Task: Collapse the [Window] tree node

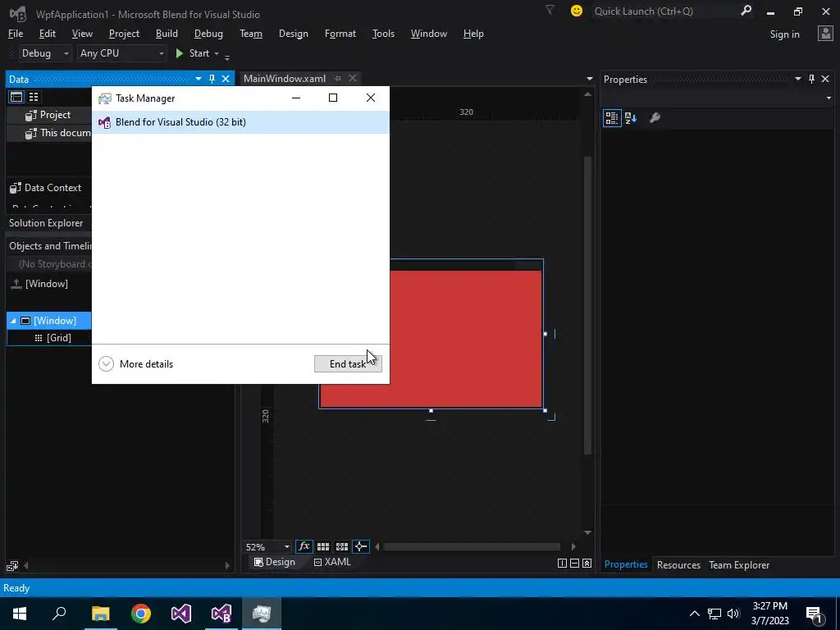Action: pyautogui.click(x=13, y=321)
